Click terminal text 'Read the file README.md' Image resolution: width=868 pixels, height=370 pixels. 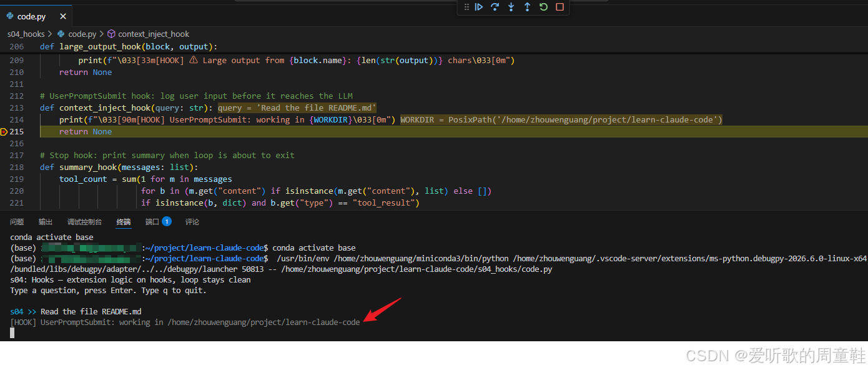tap(91, 312)
